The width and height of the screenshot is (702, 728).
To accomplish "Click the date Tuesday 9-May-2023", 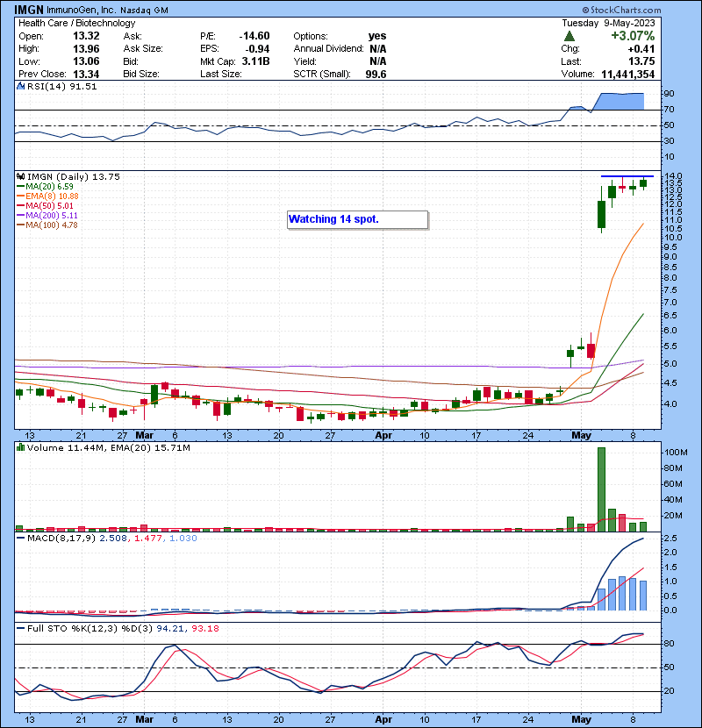I will coord(608,23).
